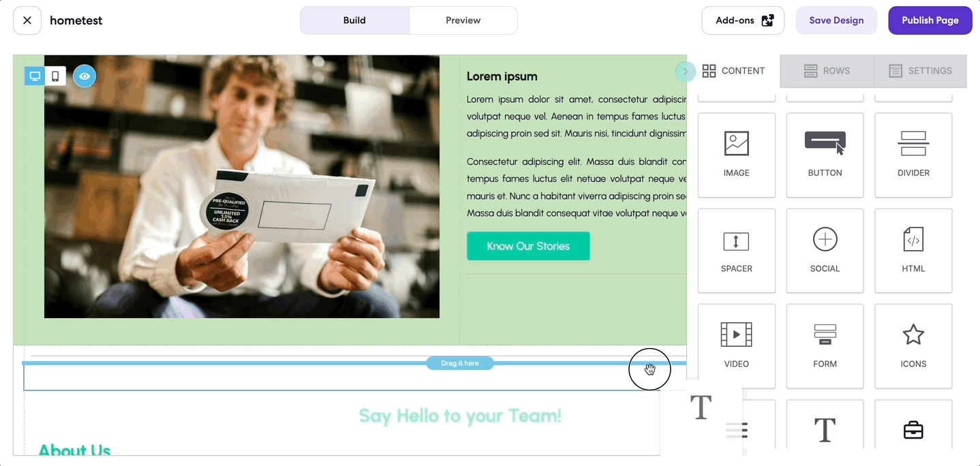Select the Icons content block
The height and width of the screenshot is (466, 980).
point(913,346)
